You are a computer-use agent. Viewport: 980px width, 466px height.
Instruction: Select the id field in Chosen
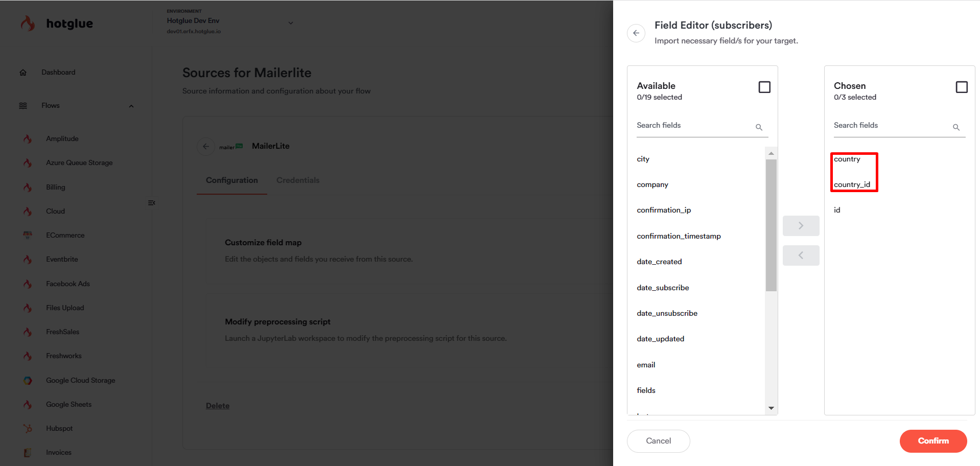pyautogui.click(x=837, y=211)
